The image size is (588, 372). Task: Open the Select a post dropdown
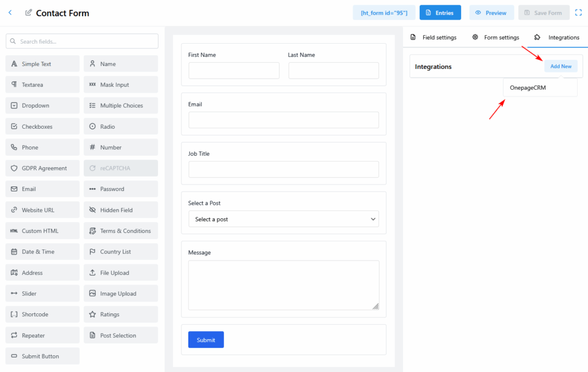tap(283, 219)
